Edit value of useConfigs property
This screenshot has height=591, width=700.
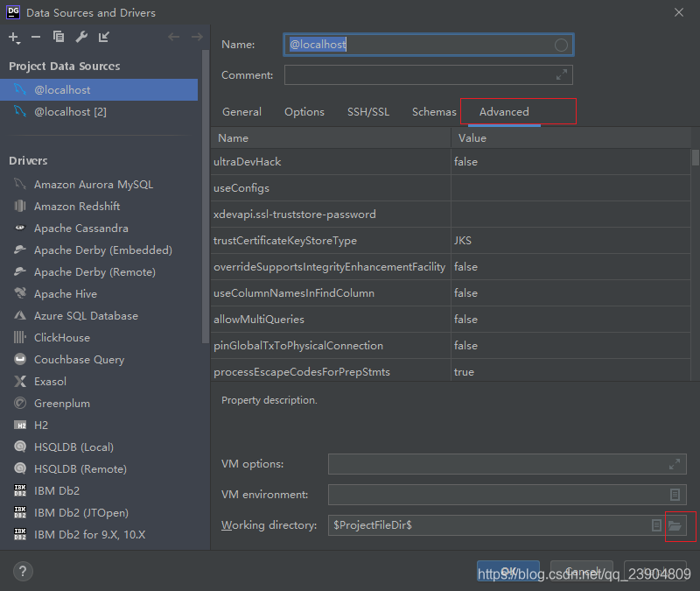571,188
